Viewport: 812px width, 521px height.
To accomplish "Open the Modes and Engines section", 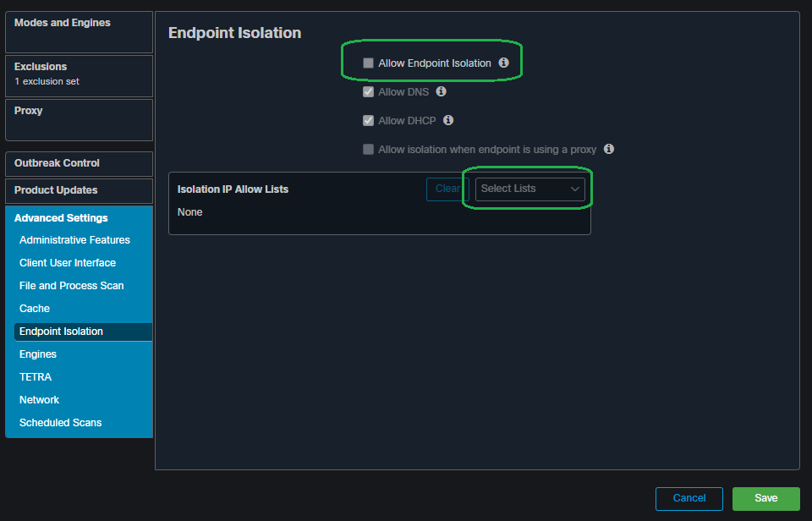I will pos(79,31).
